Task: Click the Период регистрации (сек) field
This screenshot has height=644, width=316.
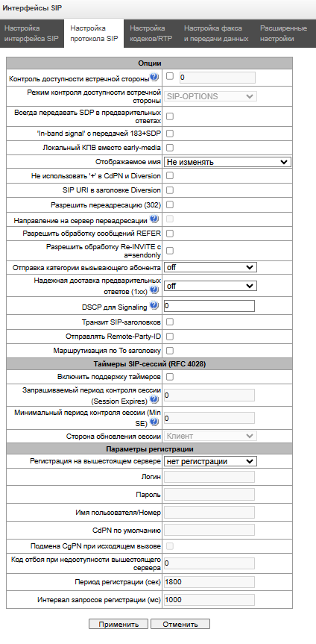Action: [x=209, y=582]
